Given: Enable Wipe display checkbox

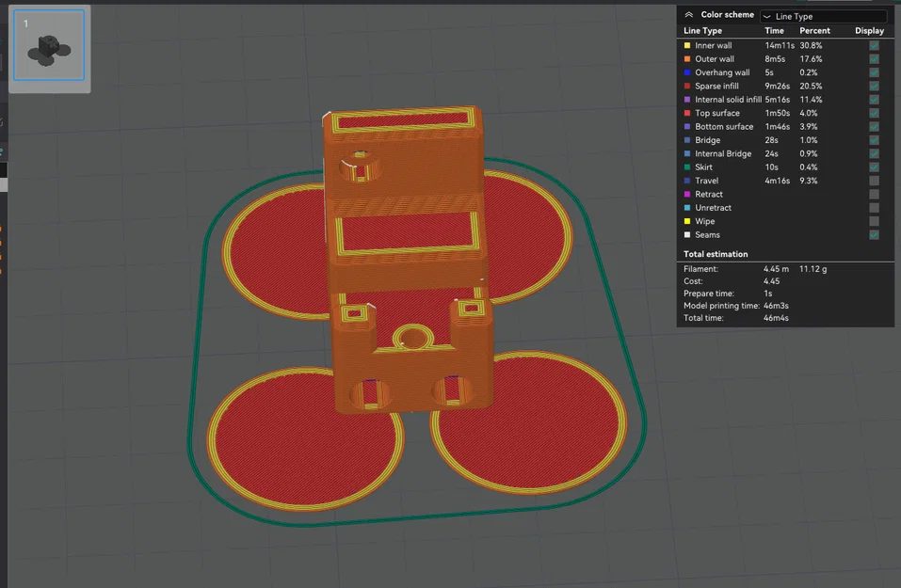Looking at the screenshot, I should pos(874,221).
